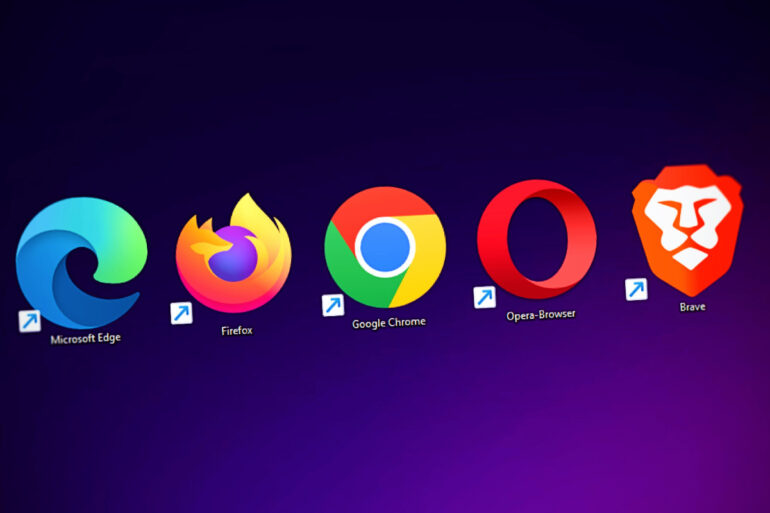The width and height of the screenshot is (770, 513).
Task: Select the Firefox desktop icon
Action: (x=234, y=253)
